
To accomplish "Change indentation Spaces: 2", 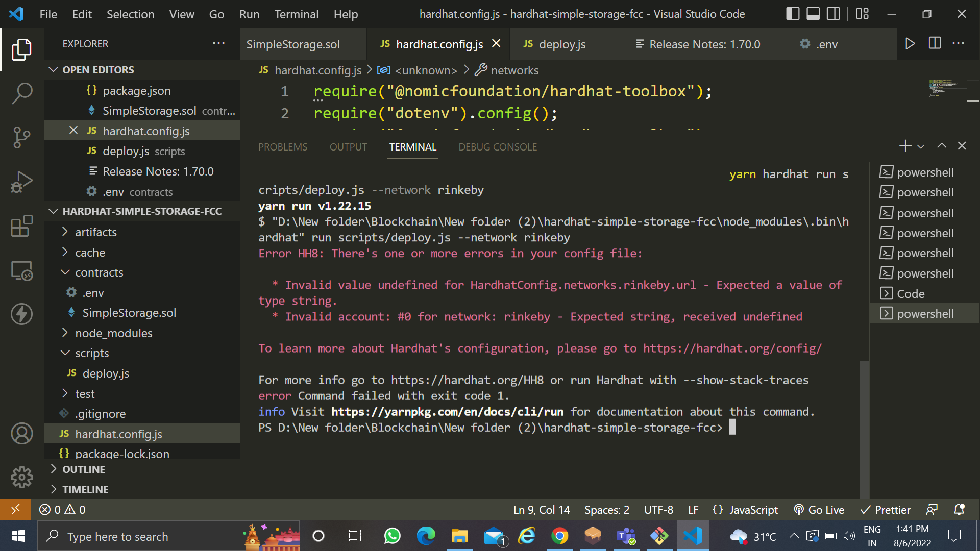I will point(607,510).
